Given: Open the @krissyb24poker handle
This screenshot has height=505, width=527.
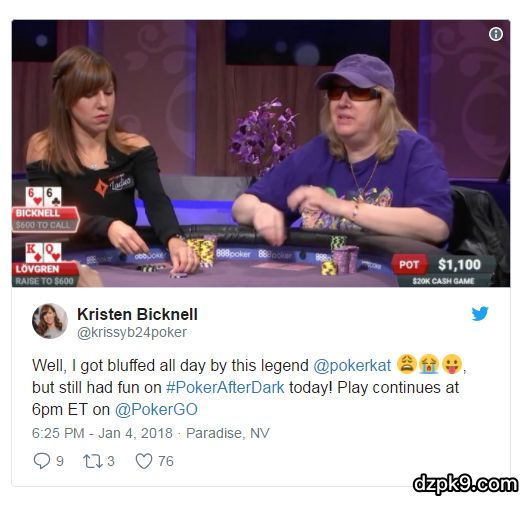Looking at the screenshot, I should tap(132, 332).
